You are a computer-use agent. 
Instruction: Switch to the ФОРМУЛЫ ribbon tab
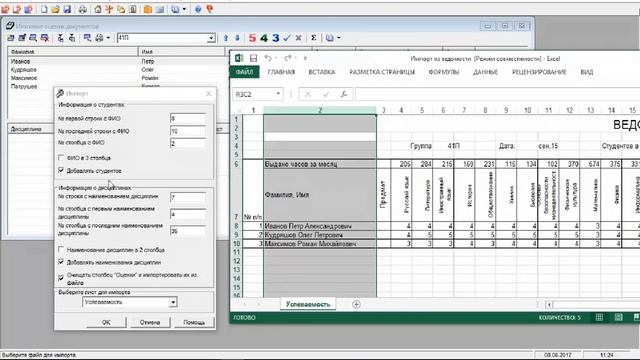444,72
